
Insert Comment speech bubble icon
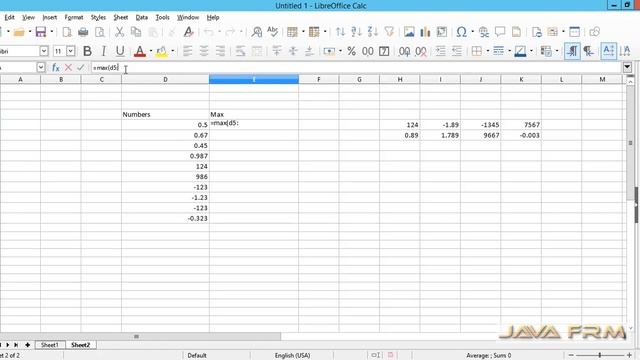click(x=500, y=32)
